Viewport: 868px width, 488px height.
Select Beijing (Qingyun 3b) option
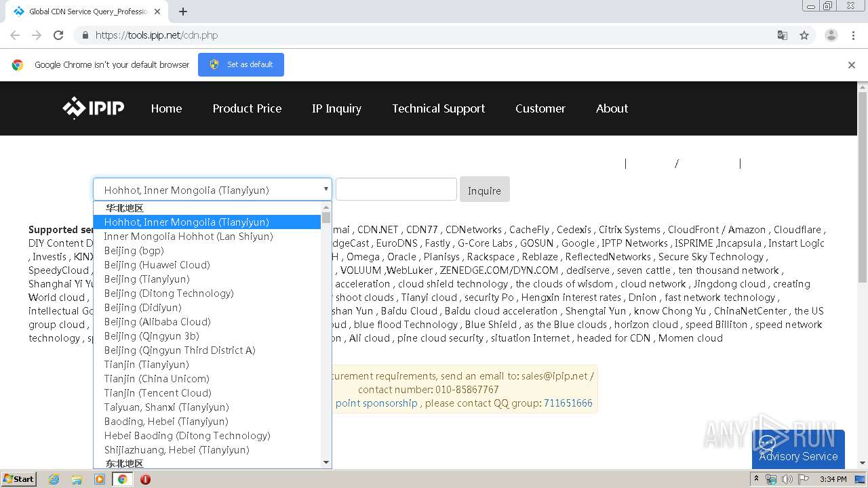point(207,335)
